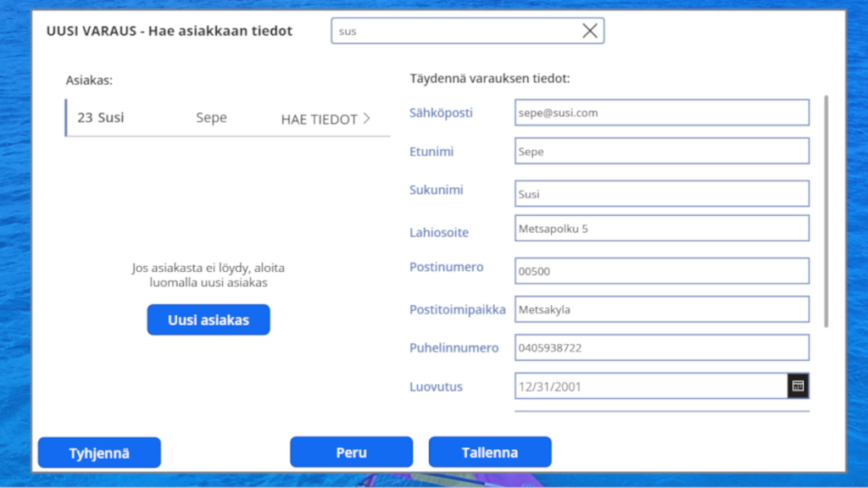
Task: Edit the Lahiosoite field Metsapolku 5
Action: pyautogui.click(x=662, y=229)
